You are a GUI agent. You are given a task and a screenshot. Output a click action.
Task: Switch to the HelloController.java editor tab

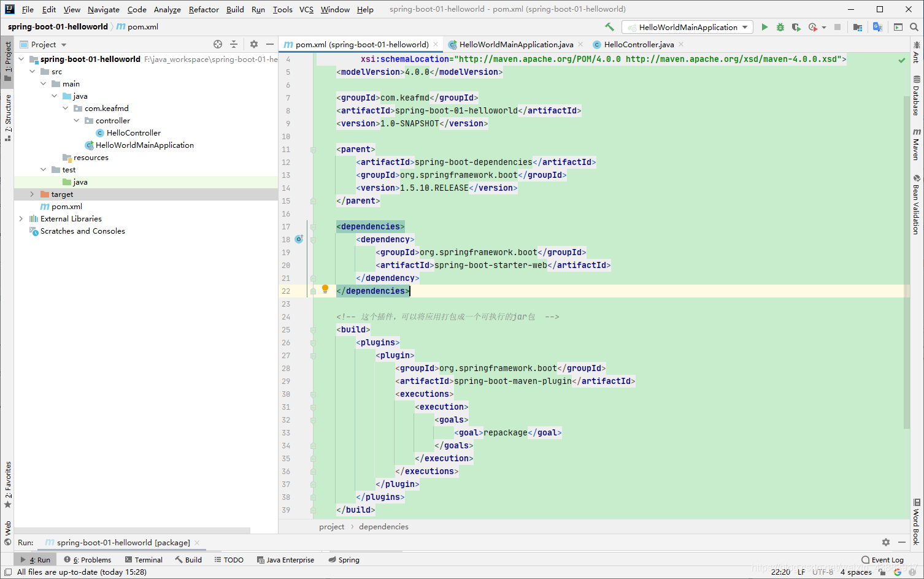(x=638, y=44)
